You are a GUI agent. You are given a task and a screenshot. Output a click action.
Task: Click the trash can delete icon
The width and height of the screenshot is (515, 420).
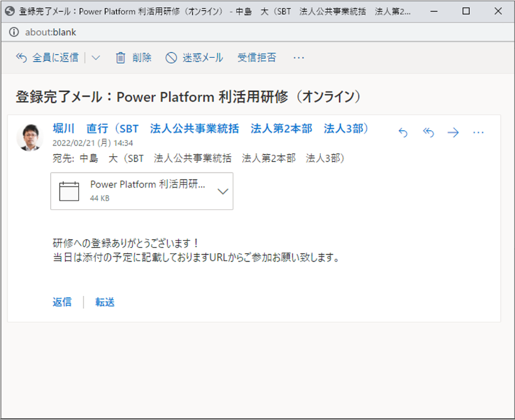pyautogui.click(x=120, y=58)
